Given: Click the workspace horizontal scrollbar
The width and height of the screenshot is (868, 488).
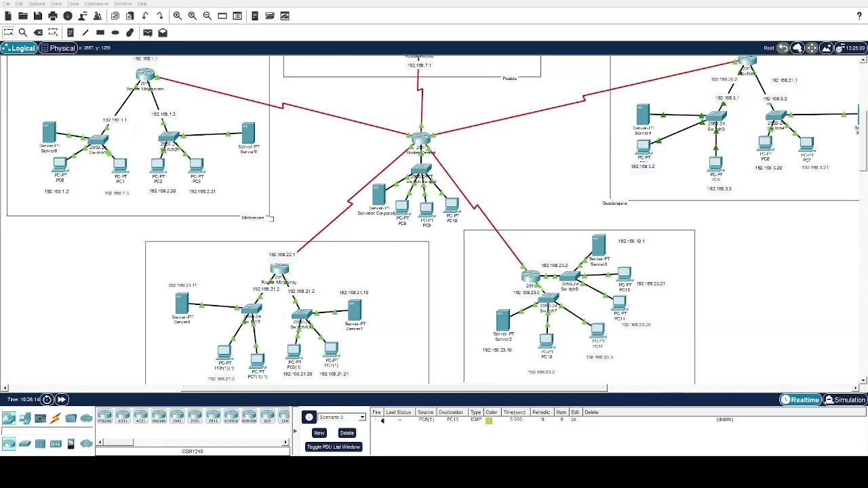Looking at the screenshot, I should click(395, 388).
